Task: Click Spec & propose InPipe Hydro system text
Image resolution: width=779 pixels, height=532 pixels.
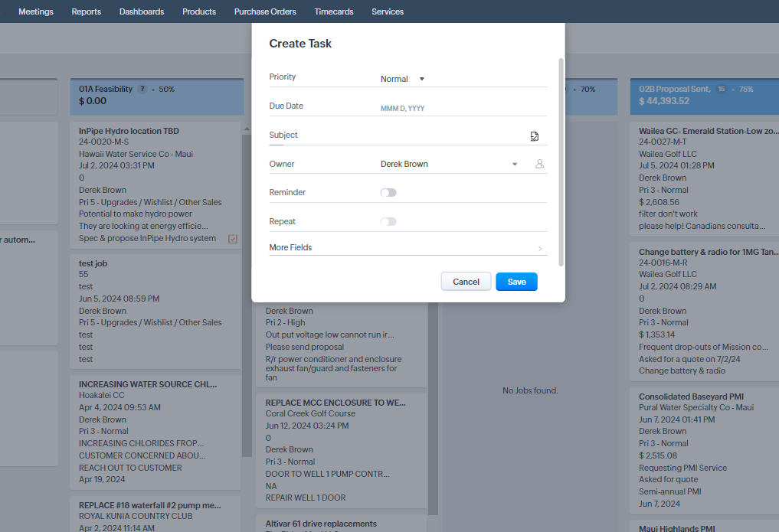Action: pos(148,238)
